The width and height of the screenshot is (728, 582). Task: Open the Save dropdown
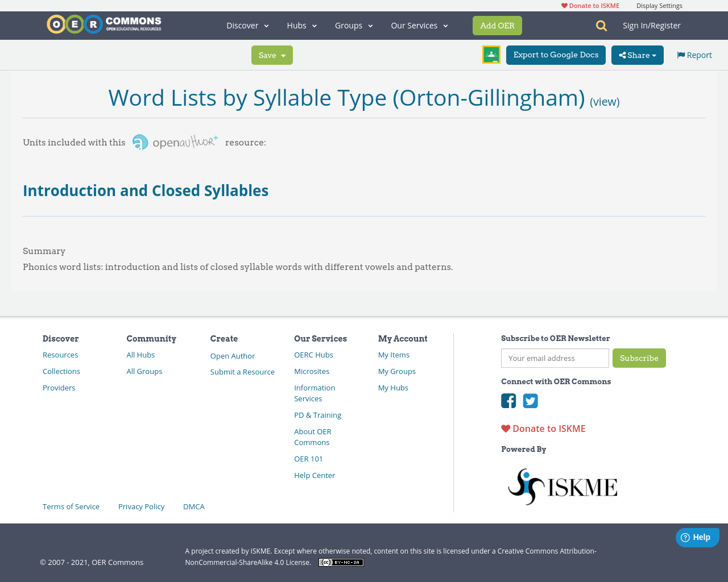[272, 55]
